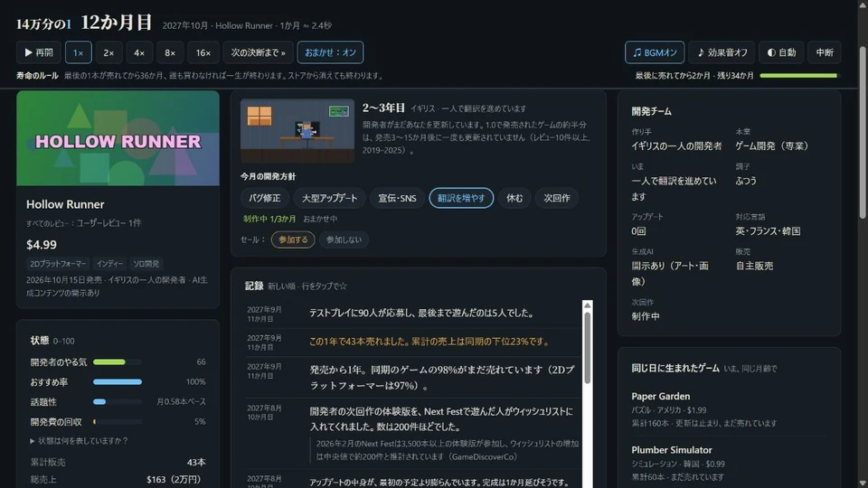Click the 2Dプラットフォーマー tag
The width and height of the screenshot is (868, 488).
pos(58,264)
